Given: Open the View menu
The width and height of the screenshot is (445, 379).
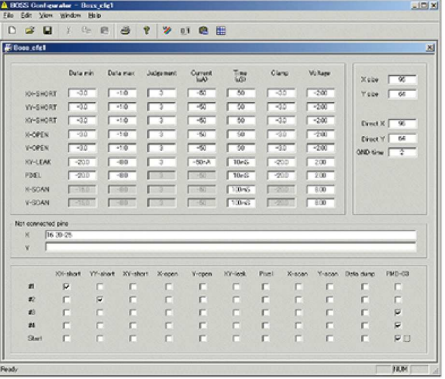Looking at the screenshot, I should 46,15.
